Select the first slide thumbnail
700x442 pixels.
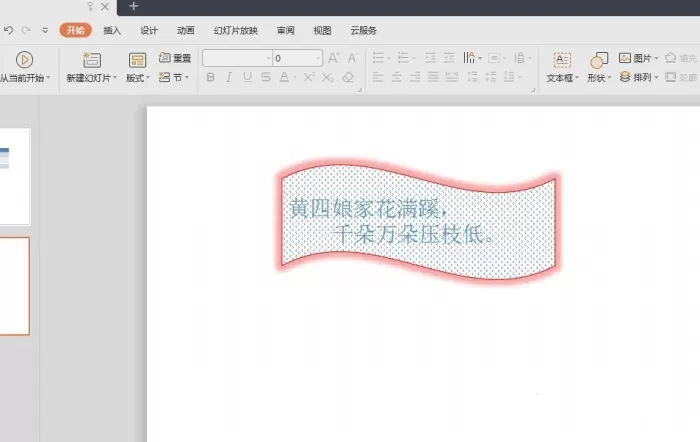pos(15,176)
